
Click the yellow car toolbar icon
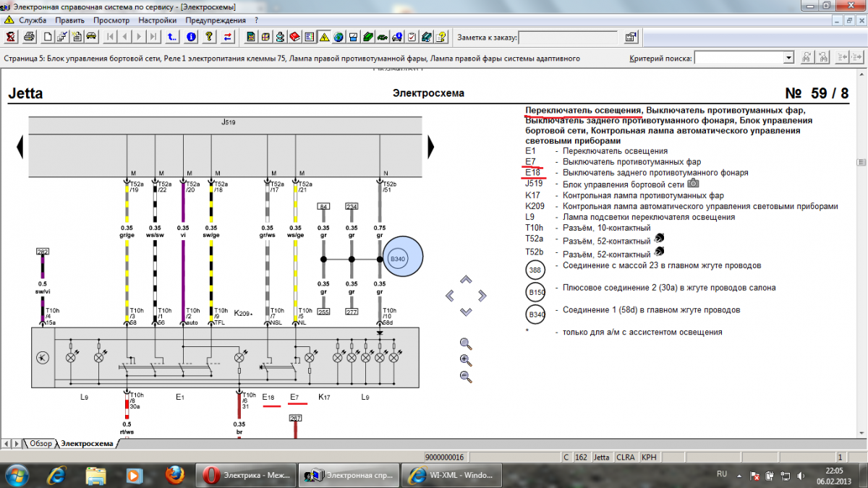[91, 37]
